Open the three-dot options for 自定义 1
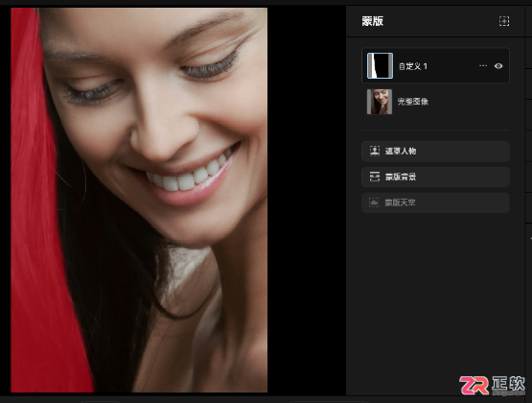 [483, 66]
